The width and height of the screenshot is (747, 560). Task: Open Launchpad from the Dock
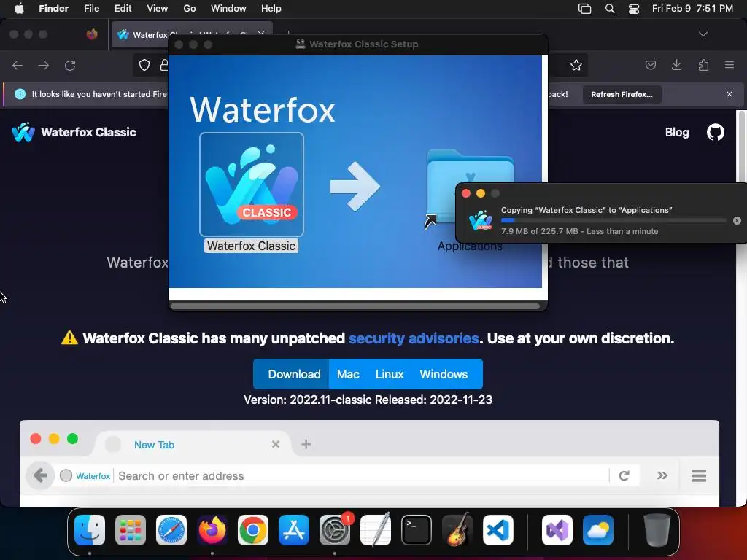(x=131, y=530)
